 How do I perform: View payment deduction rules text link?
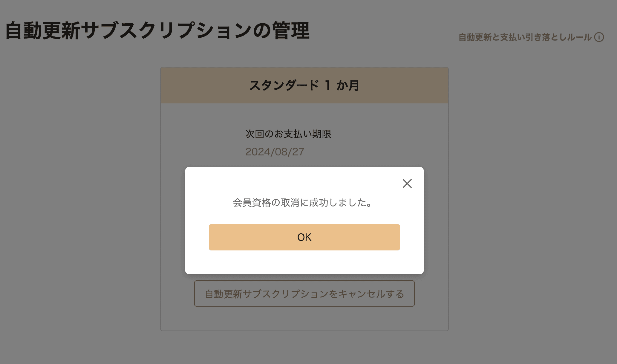click(525, 37)
